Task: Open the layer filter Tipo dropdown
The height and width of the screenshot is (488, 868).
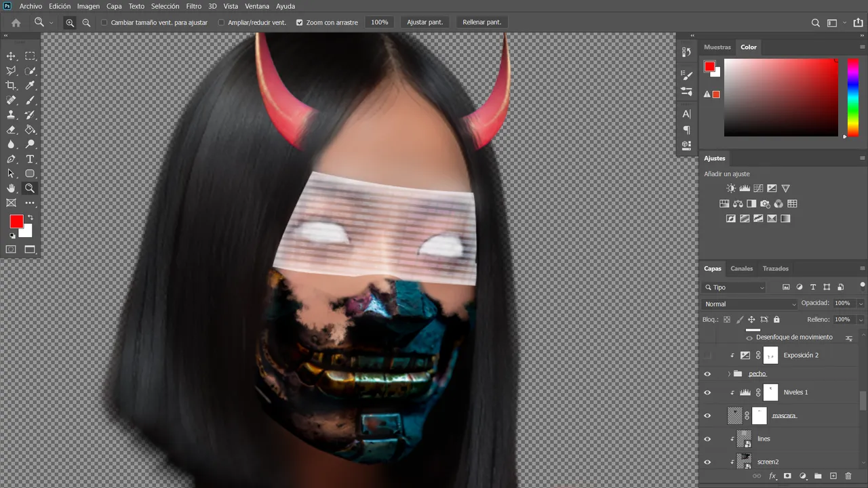Action: tap(734, 287)
